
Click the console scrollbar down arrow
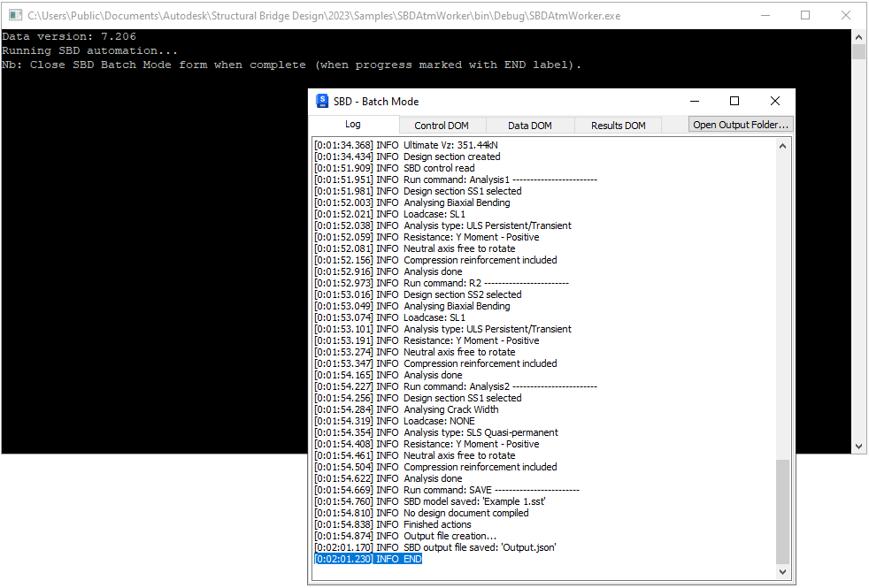(x=858, y=447)
